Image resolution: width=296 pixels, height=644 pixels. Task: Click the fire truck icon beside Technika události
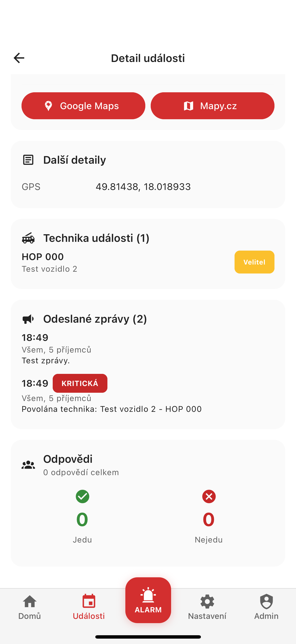(x=28, y=238)
